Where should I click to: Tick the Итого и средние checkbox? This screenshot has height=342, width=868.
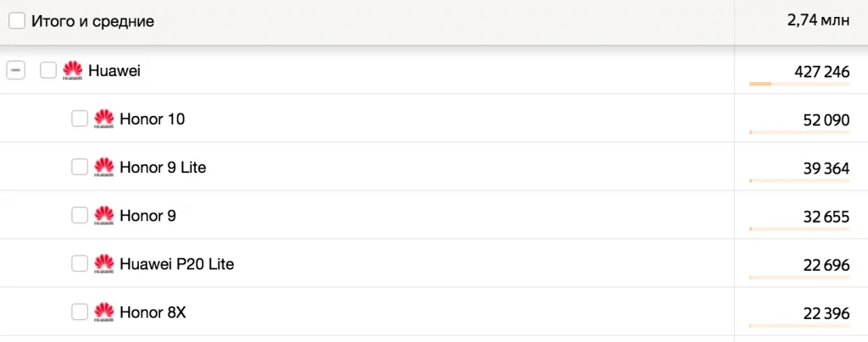(x=17, y=21)
